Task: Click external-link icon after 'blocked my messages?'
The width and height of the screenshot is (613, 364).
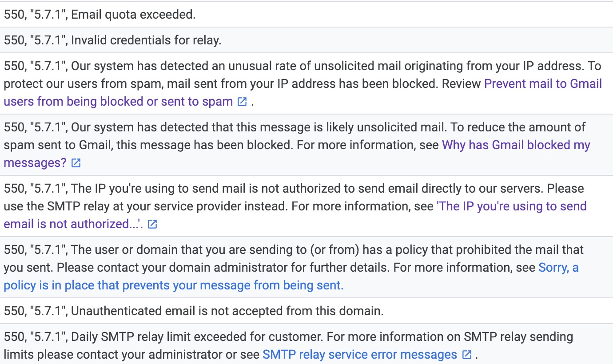Action: (x=76, y=163)
